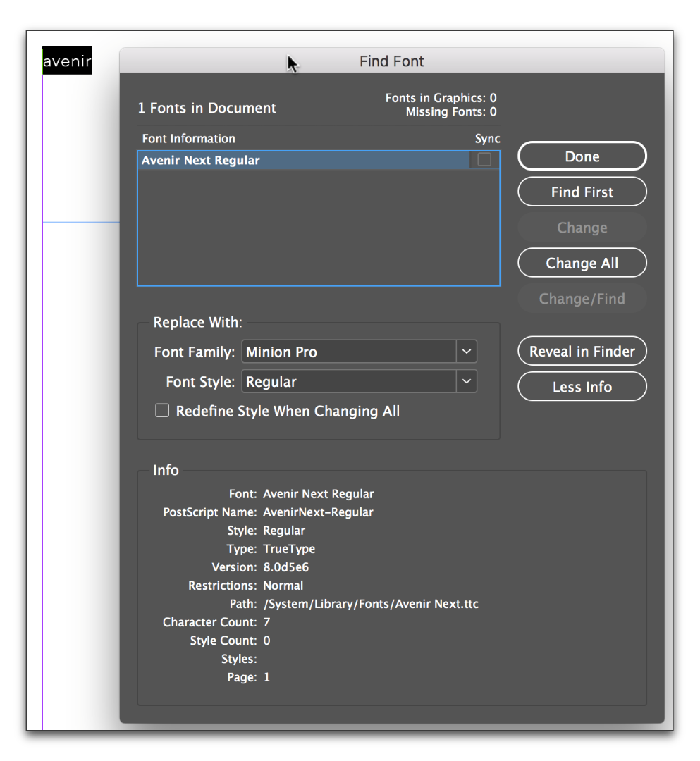
Task: Click the PostScript name AvenirNext-Regular
Action: point(318,512)
